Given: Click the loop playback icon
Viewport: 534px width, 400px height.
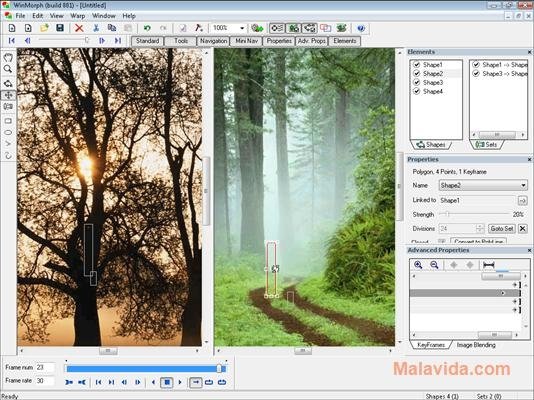Looking at the screenshot, I should [209, 382].
